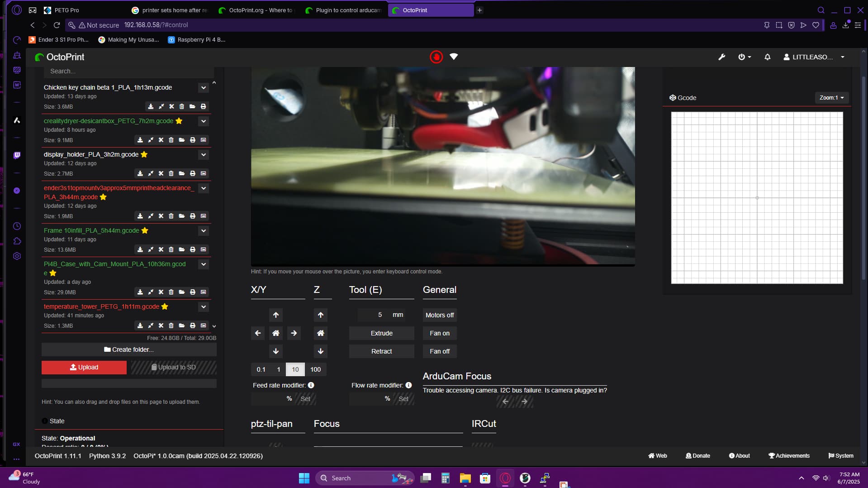The width and height of the screenshot is (868, 488).
Task: Open OctoPrint settings wrench icon
Action: [721, 57]
